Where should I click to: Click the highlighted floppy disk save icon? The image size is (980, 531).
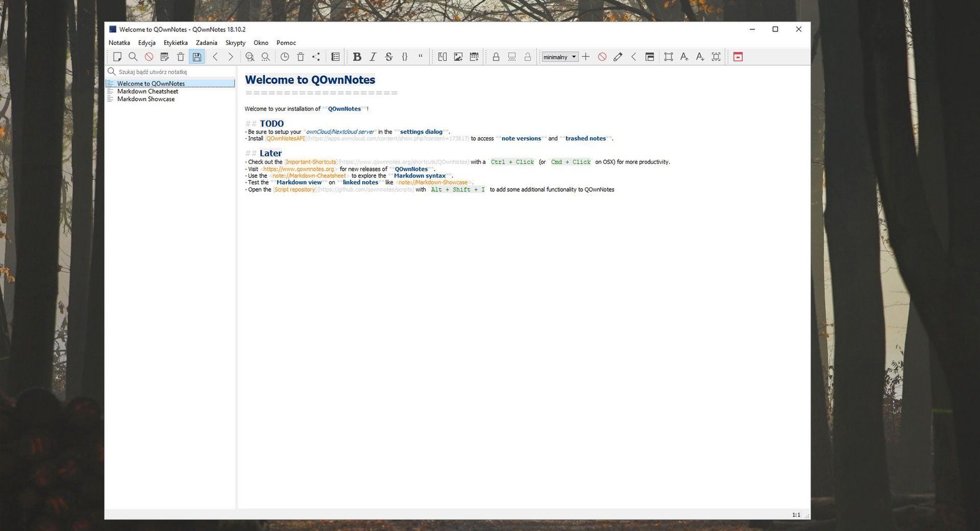pyautogui.click(x=197, y=57)
